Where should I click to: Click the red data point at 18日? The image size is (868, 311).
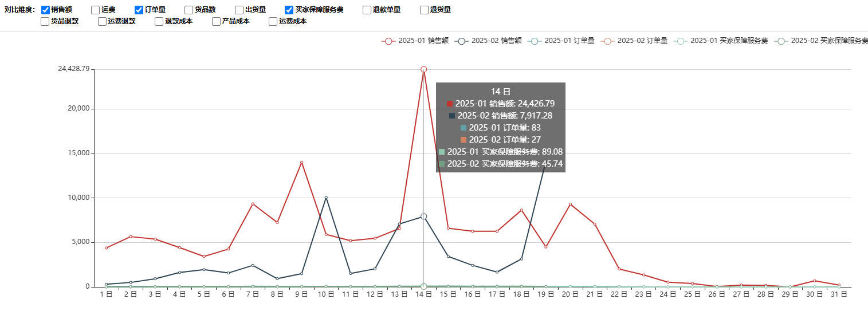pos(521,210)
